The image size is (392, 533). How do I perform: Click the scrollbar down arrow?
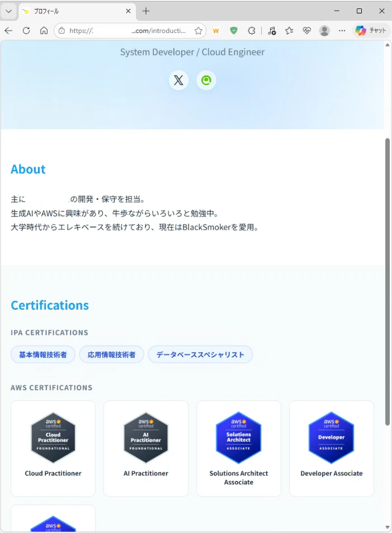click(388, 527)
